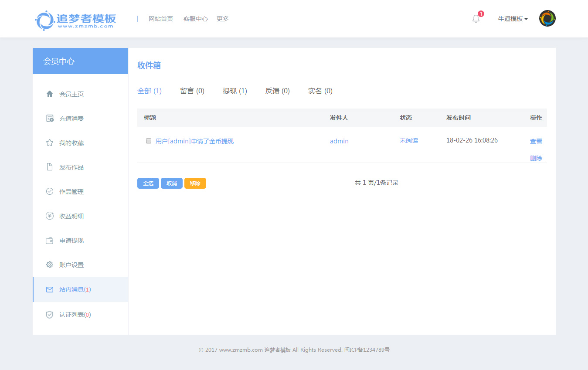Click the gear icon for 账户设置

pyautogui.click(x=50, y=265)
